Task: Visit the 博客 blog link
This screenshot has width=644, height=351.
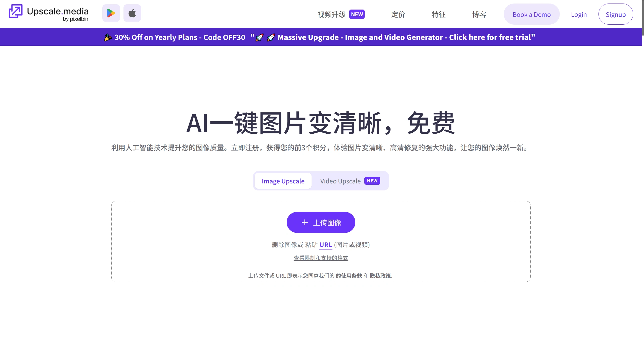Action: pyautogui.click(x=479, y=15)
